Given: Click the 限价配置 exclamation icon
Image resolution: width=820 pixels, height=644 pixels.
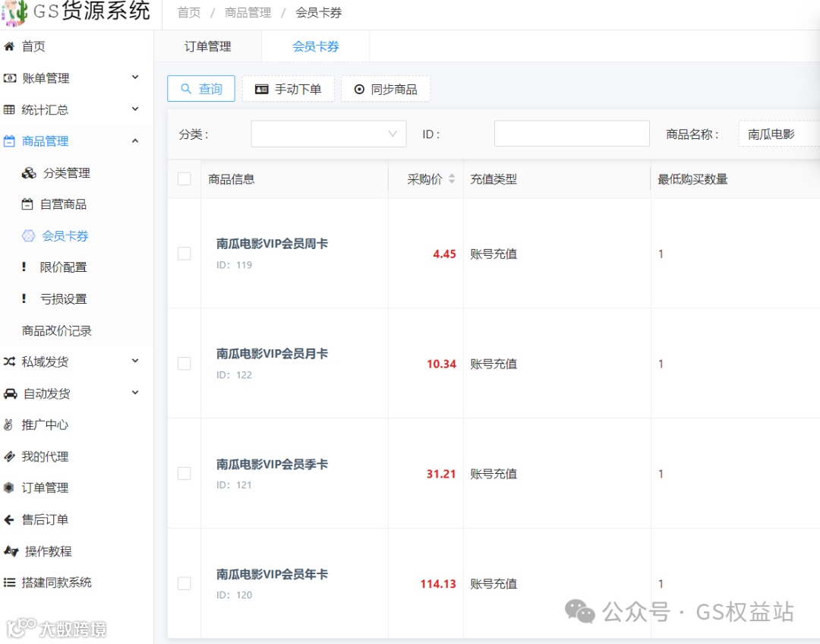Looking at the screenshot, I should (x=24, y=267).
